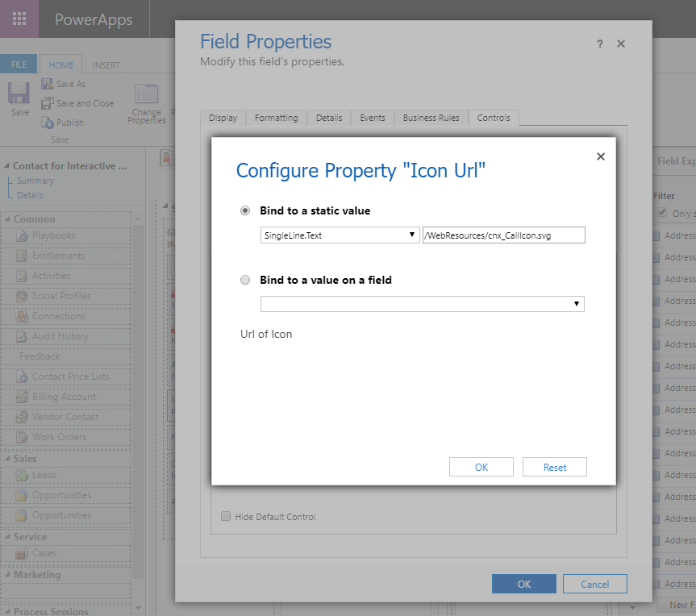This screenshot has height=616, width=696.
Task: Click the Icon Url static value field
Action: click(x=504, y=235)
